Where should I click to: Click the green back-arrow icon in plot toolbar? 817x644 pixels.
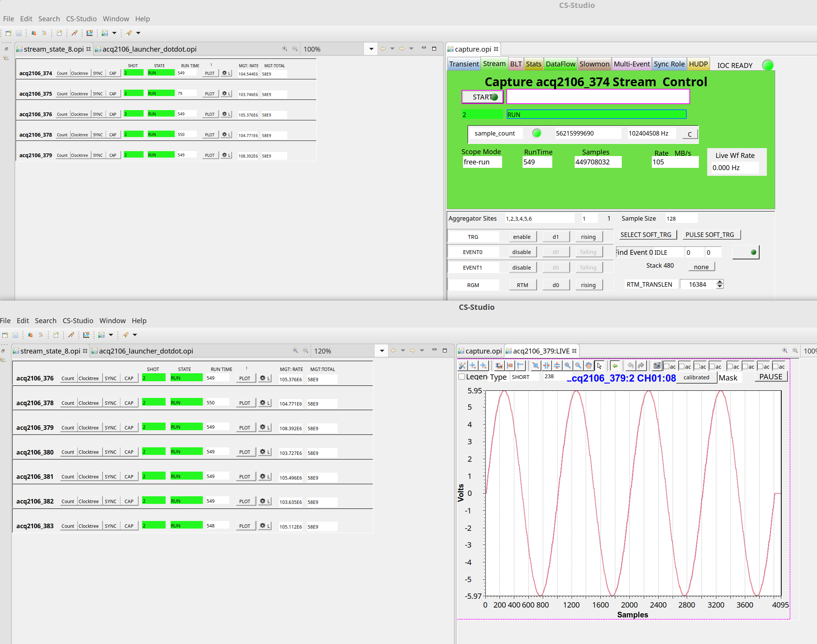click(x=615, y=366)
